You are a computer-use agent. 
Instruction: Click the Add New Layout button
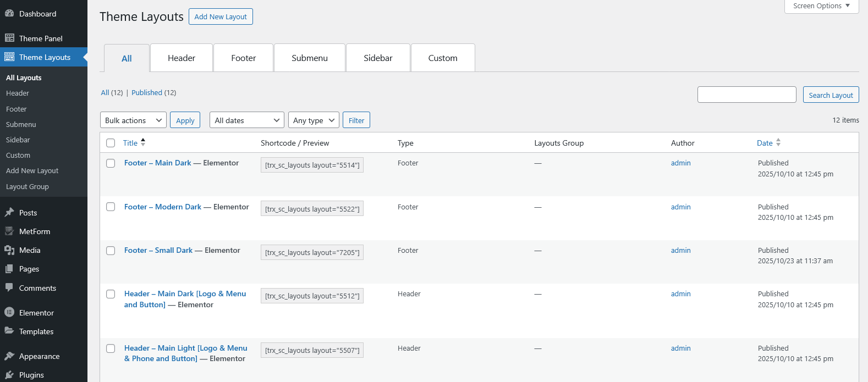coord(221,16)
